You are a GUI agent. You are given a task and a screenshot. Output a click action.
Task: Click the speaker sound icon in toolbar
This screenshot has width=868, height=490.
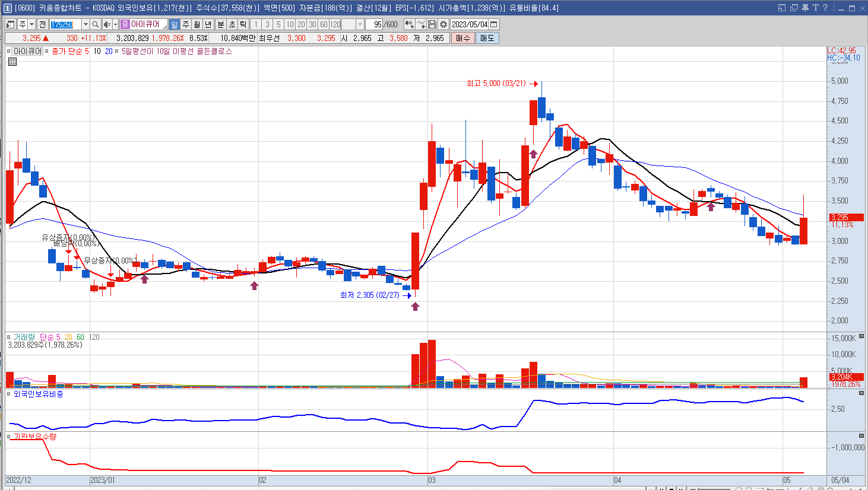107,24
